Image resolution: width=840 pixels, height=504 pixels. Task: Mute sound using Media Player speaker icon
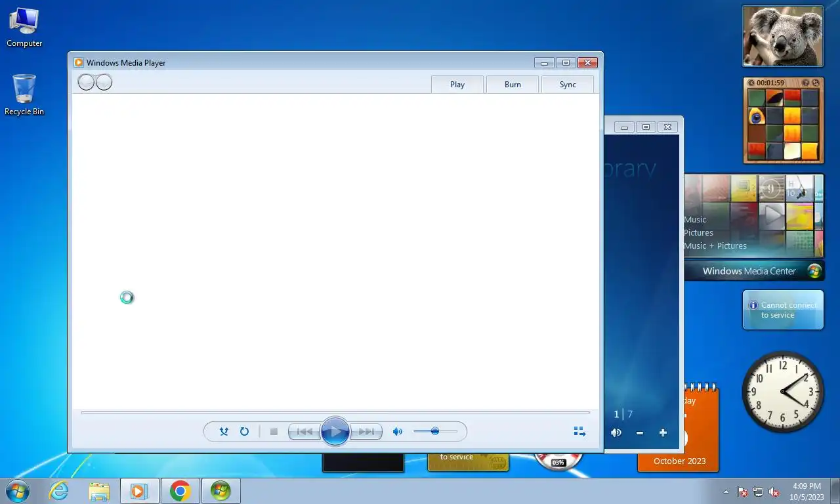click(397, 431)
